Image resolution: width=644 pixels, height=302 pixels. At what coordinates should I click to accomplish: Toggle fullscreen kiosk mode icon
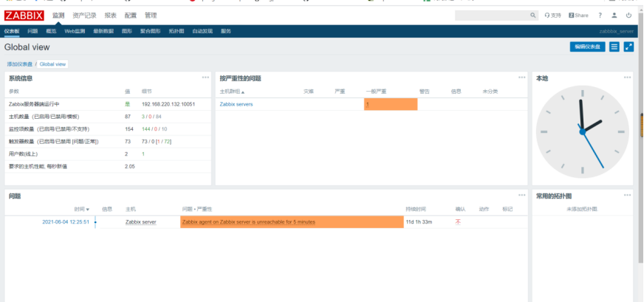(628, 47)
